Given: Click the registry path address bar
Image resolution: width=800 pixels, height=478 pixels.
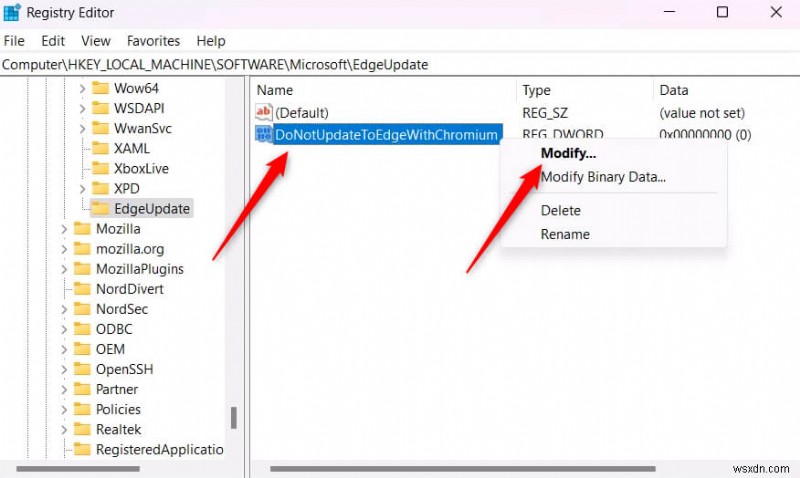Looking at the screenshot, I should pyautogui.click(x=400, y=65).
